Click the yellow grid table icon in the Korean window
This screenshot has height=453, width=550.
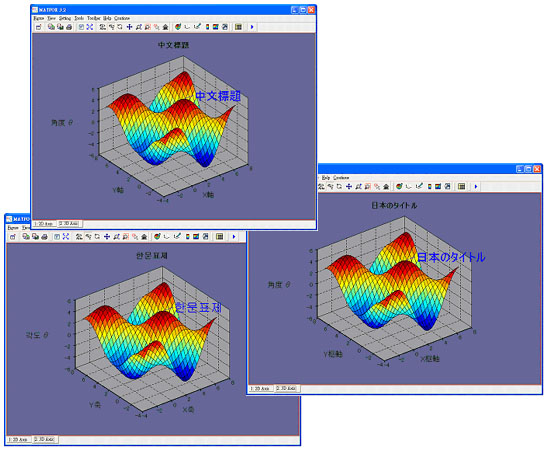220,237
